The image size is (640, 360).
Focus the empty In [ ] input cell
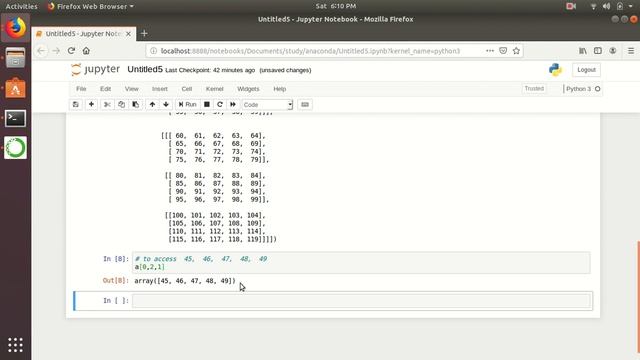(361, 301)
